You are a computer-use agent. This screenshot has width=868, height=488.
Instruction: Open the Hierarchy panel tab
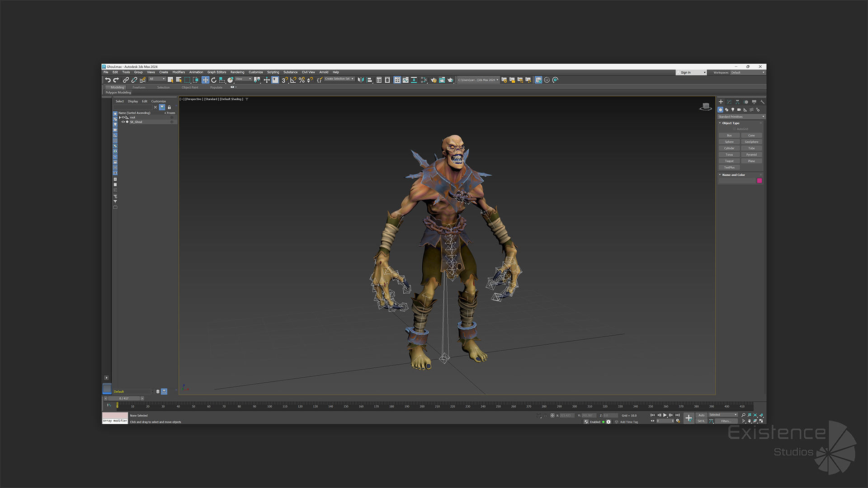(737, 102)
